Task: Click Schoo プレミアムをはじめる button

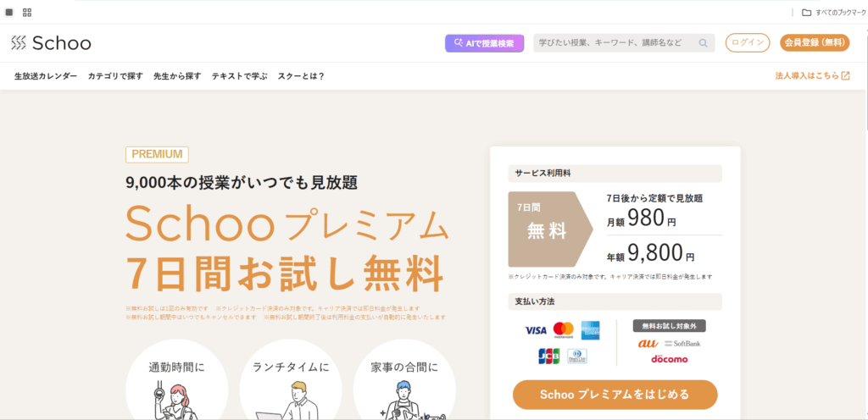Action: click(x=615, y=395)
